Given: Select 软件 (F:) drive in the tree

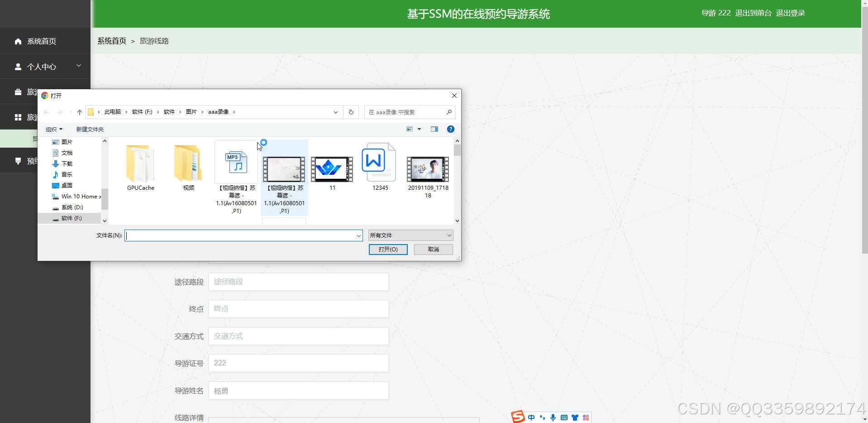Looking at the screenshot, I should click(x=71, y=218).
